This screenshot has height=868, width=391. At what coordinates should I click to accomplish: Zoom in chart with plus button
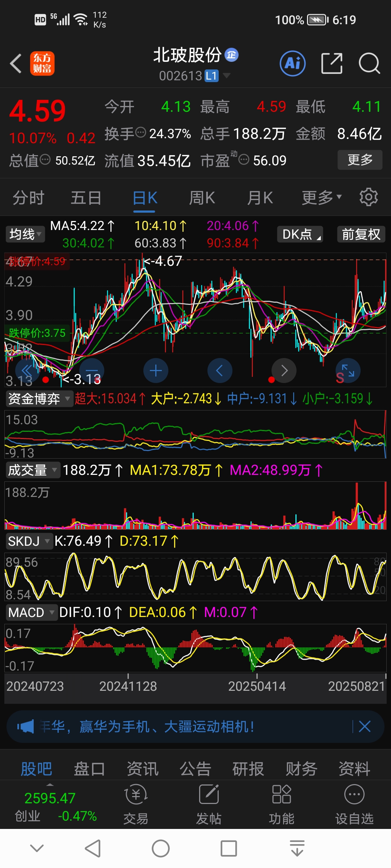click(x=156, y=371)
